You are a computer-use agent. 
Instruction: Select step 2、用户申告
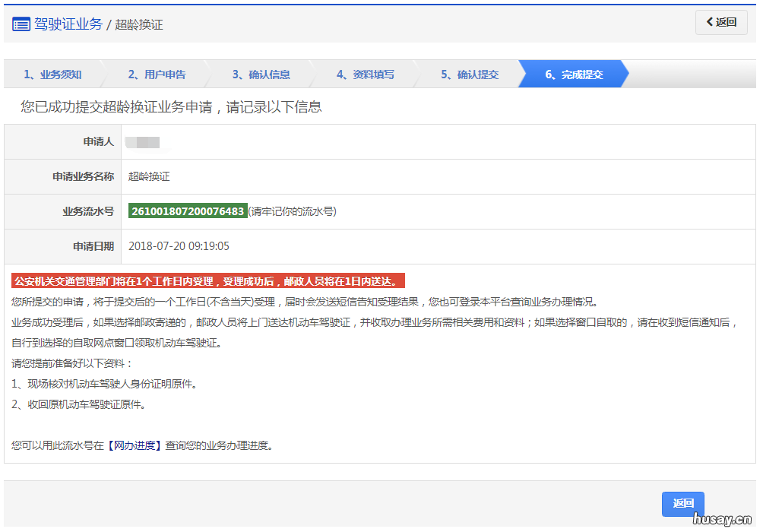click(157, 74)
